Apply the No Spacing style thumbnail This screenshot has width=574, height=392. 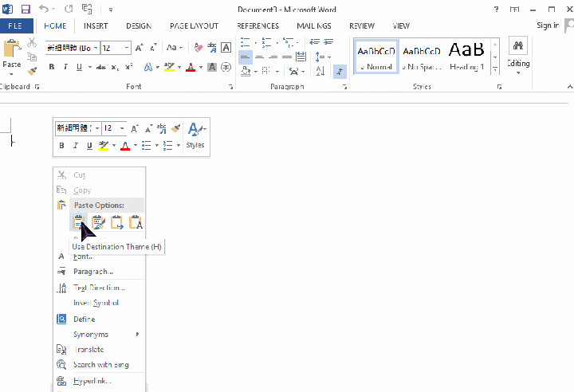[422, 57]
